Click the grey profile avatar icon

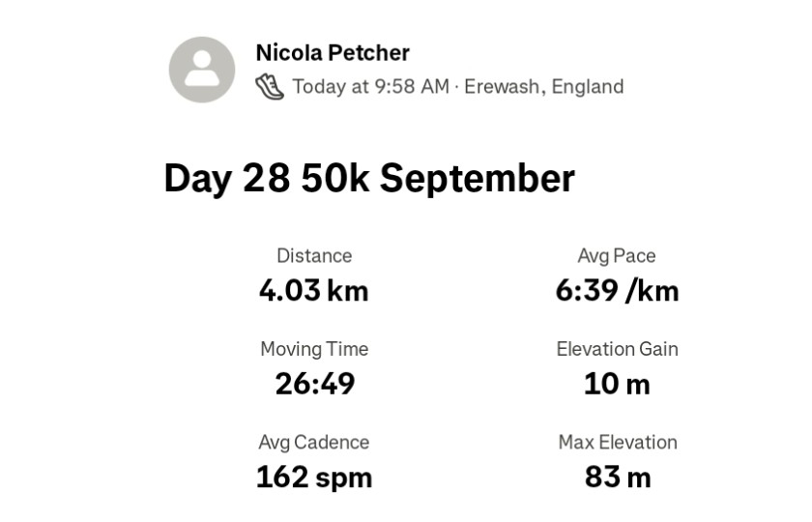tap(202, 70)
